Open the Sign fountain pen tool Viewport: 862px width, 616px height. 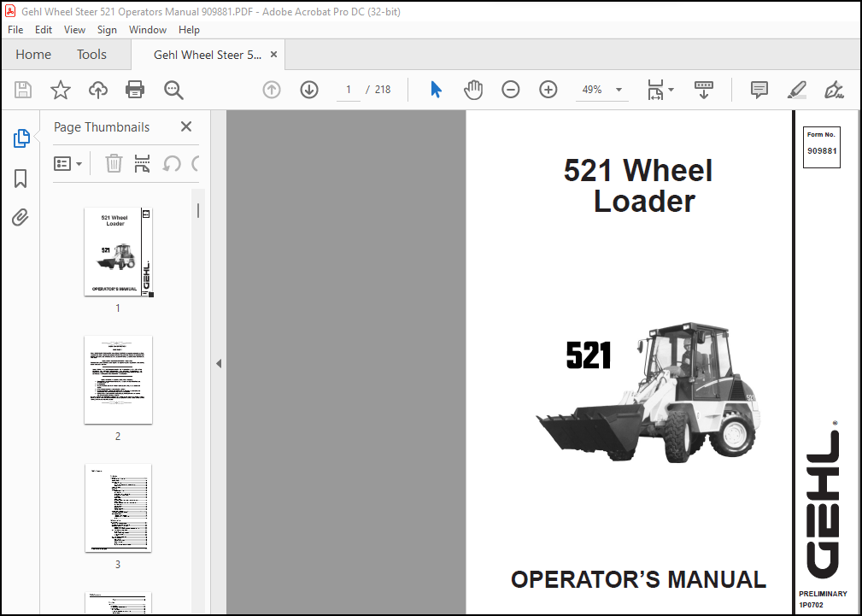point(834,90)
